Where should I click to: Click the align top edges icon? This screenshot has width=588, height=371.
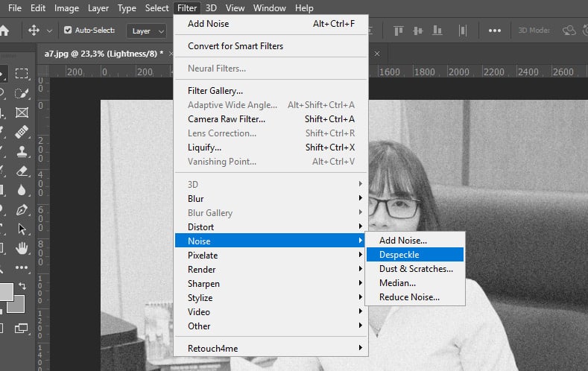[x=399, y=31]
